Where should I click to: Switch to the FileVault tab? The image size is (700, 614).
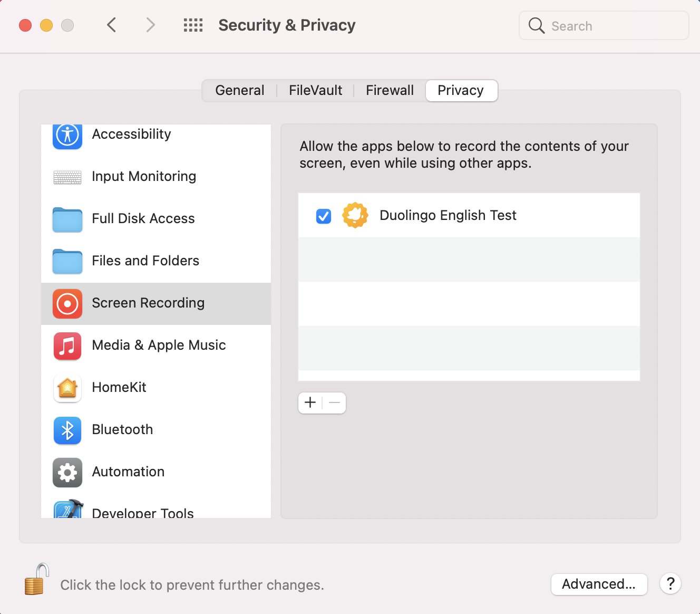315,91
